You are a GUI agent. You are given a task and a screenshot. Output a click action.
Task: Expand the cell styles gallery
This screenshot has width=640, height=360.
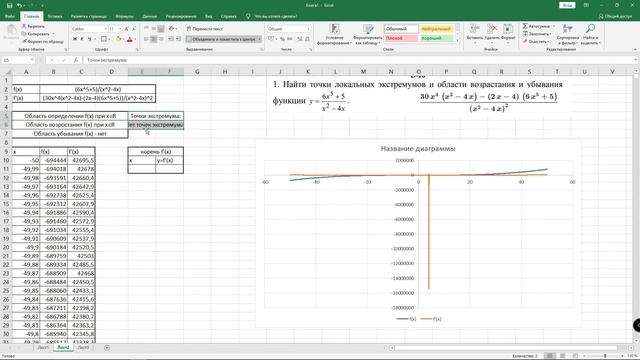(458, 40)
